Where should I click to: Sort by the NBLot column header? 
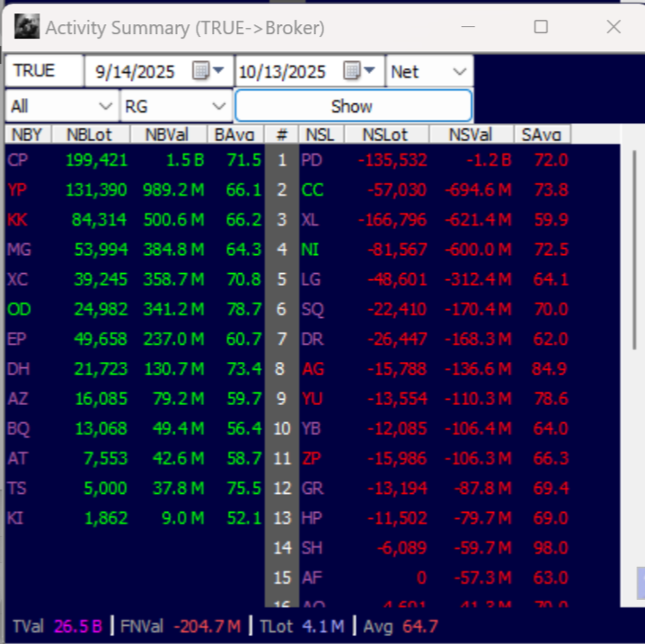pyautogui.click(x=91, y=135)
